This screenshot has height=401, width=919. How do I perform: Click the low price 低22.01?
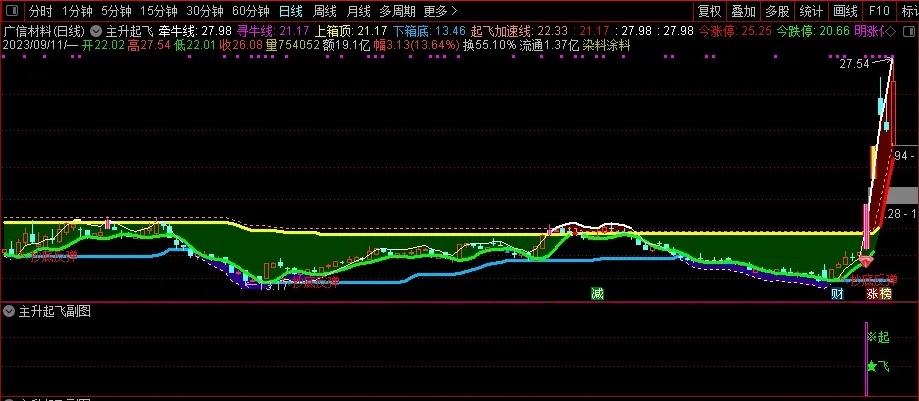[x=195, y=45]
